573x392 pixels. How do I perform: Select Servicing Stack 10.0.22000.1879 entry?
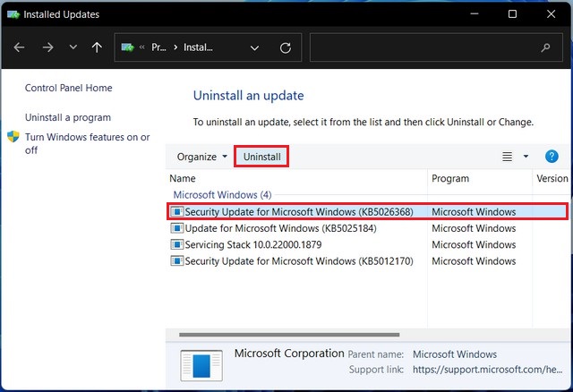tap(252, 244)
